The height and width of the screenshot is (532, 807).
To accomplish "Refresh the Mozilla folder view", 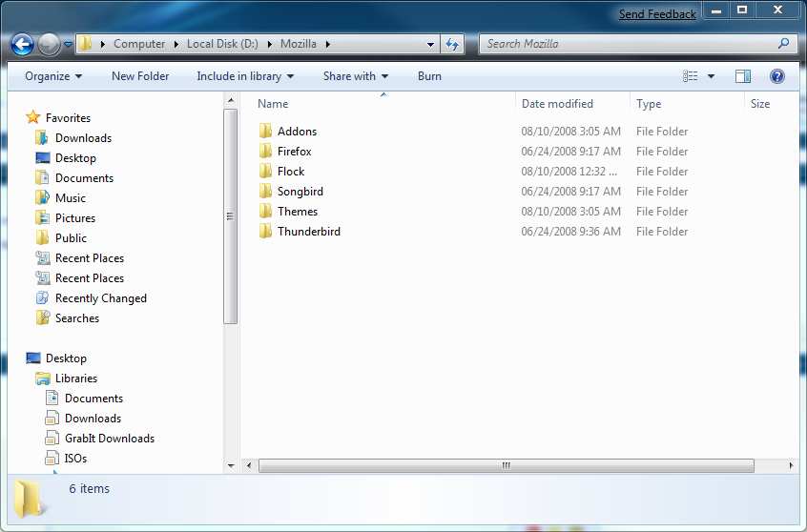I will coord(452,44).
